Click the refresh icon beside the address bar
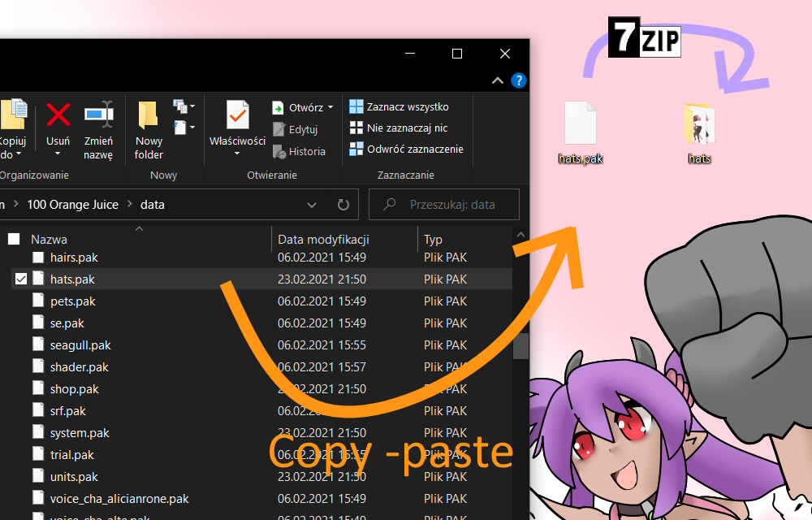 (x=343, y=205)
